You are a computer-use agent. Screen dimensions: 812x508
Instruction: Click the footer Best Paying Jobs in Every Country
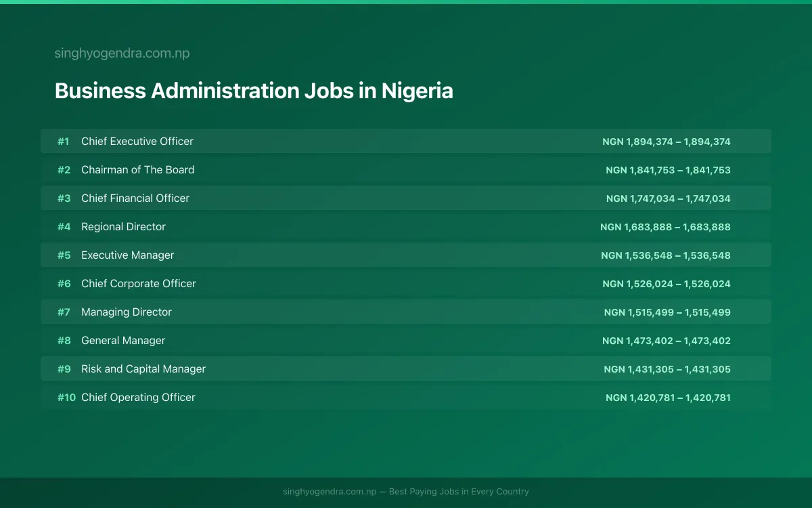pos(459,492)
